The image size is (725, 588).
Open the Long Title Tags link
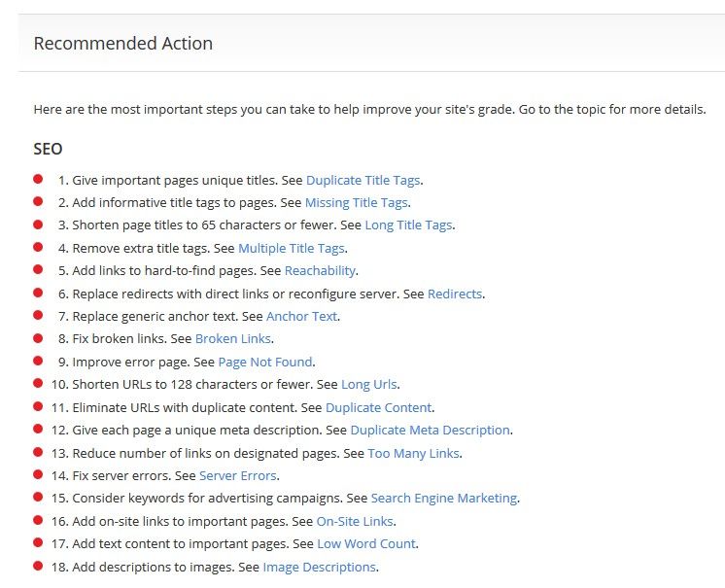(408, 225)
